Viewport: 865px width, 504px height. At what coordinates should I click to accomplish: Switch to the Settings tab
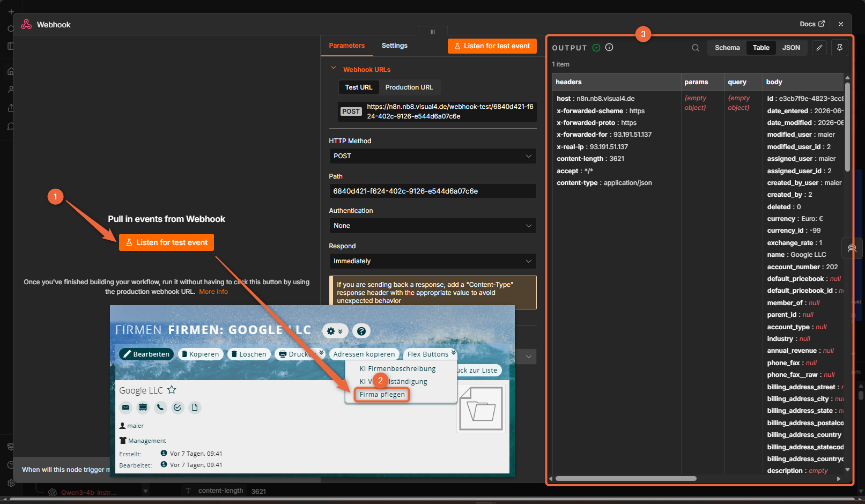coord(395,46)
